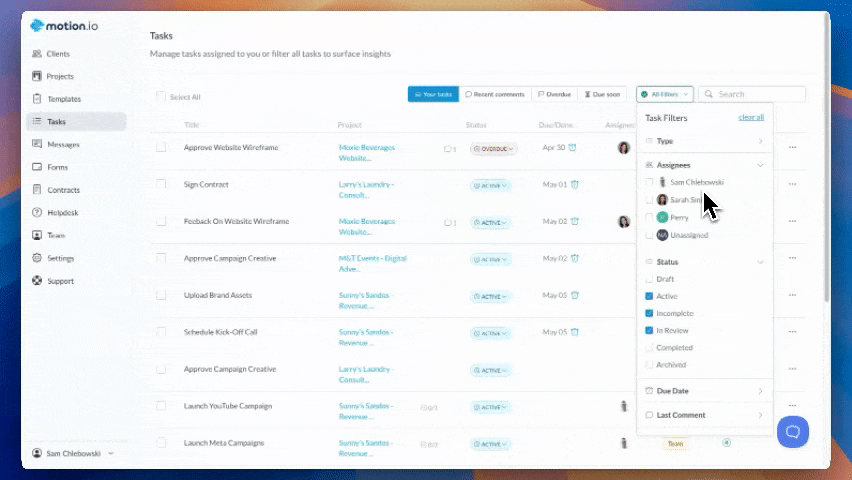
Task: Open Larry's Laundry project link for Sign Contract
Action: pyautogui.click(x=366, y=190)
